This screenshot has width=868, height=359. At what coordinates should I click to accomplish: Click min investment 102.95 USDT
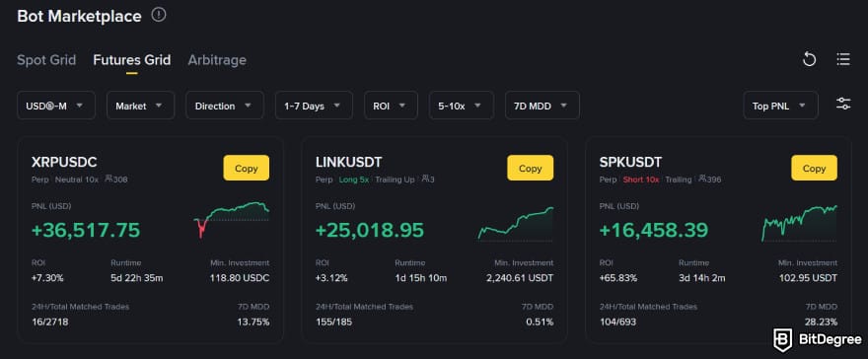(x=808, y=278)
